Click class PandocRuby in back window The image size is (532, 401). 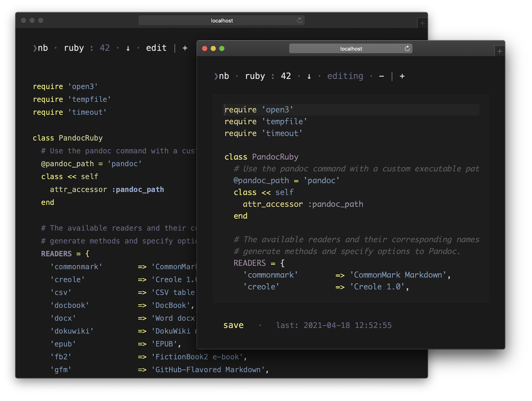tap(68, 138)
